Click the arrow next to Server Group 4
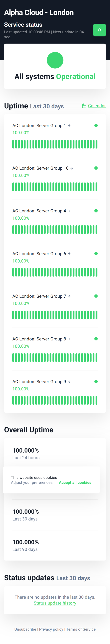Screen dimensions: 110x644 point(69,211)
